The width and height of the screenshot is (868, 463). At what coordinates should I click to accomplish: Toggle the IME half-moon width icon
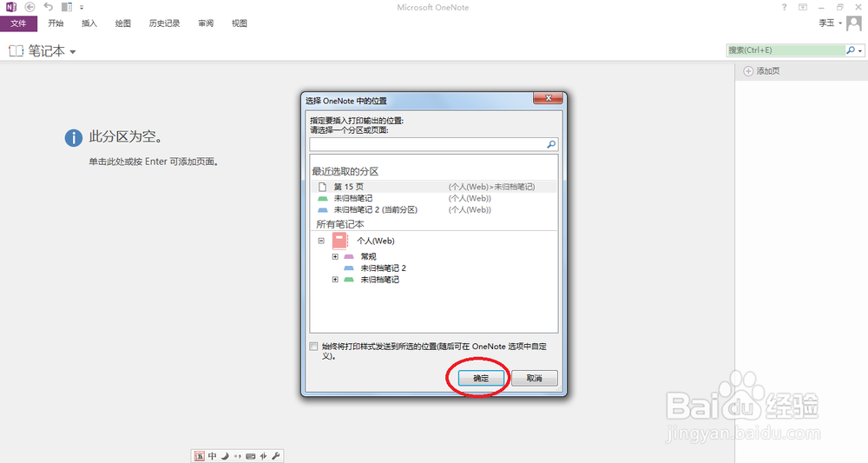point(225,456)
